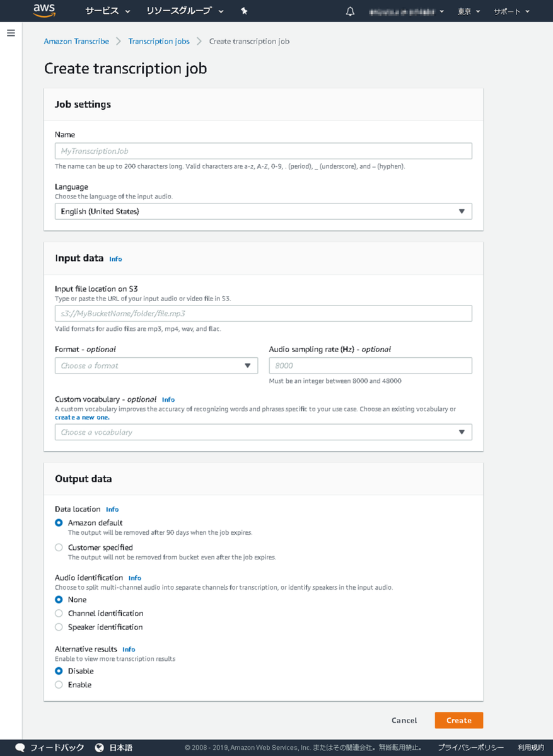Go to Transcription jobs breadcrumb
Image resolution: width=553 pixels, height=756 pixels.
(159, 42)
